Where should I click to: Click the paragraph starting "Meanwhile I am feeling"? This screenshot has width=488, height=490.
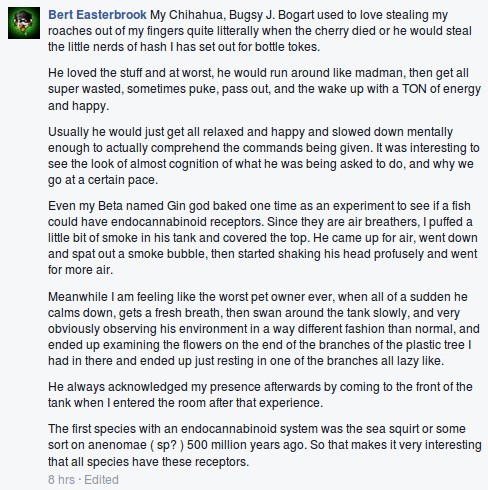tap(264, 329)
